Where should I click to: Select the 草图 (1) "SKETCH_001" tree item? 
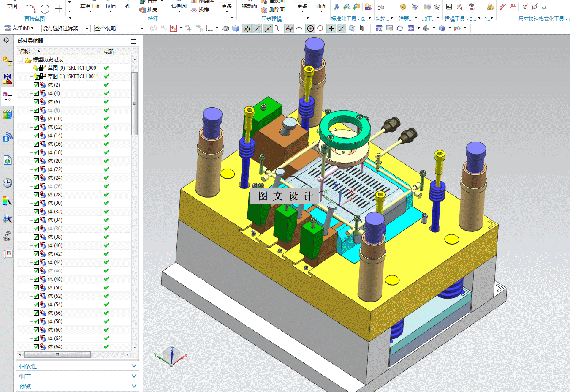tap(73, 76)
